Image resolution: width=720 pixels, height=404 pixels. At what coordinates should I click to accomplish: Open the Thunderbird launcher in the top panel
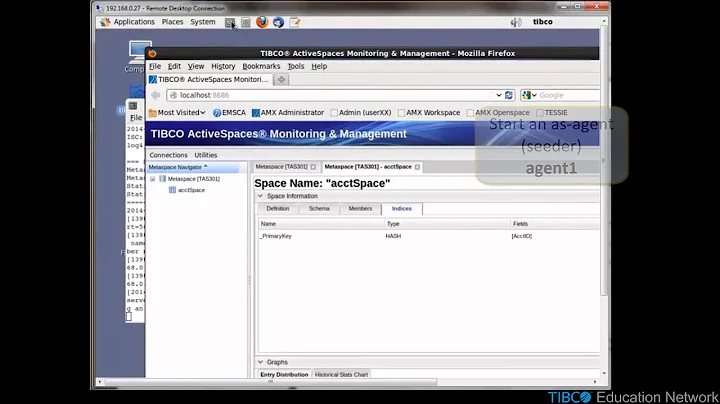(x=278, y=22)
